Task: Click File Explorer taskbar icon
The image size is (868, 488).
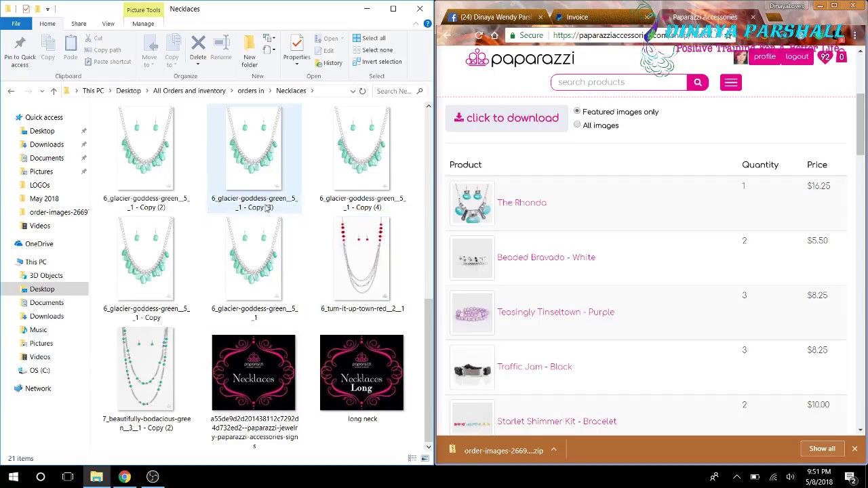Action: (x=96, y=476)
